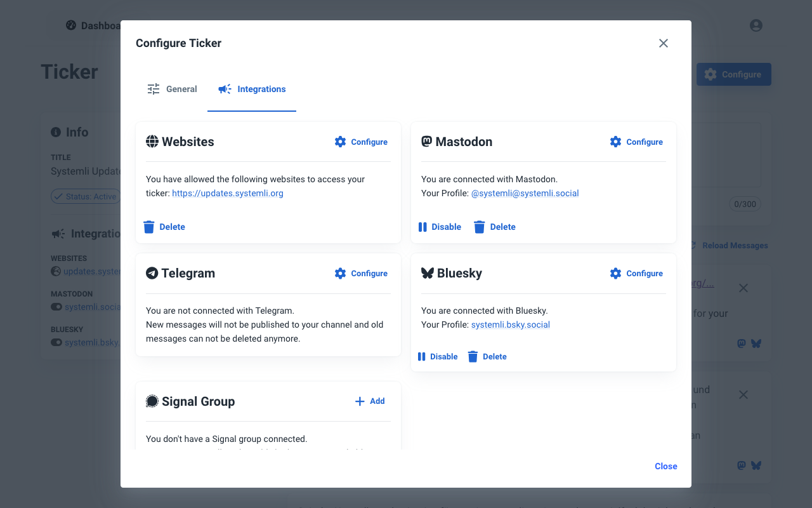Select the Integrations tab
812x508 pixels.
tap(252, 89)
